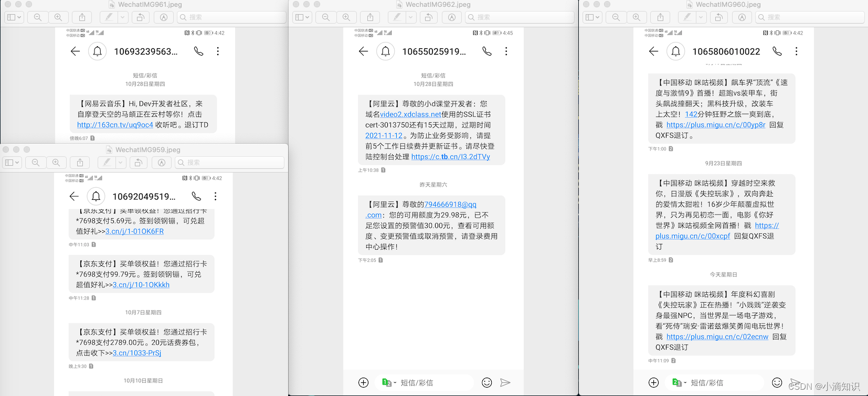This screenshot has width=868, height=396.
Task: Zoom in in WechatIMG962.jpeg window
Action: (x=346, y=17)
